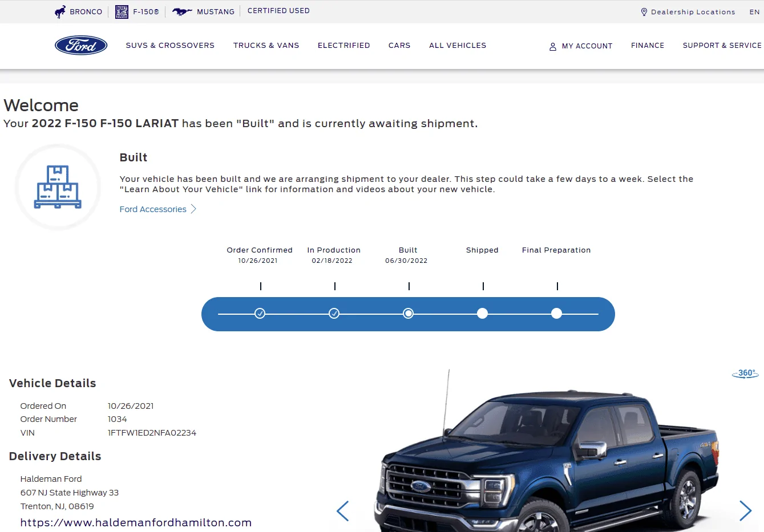
Task: Open the My Account link
Action: click(x=587, y=46)
